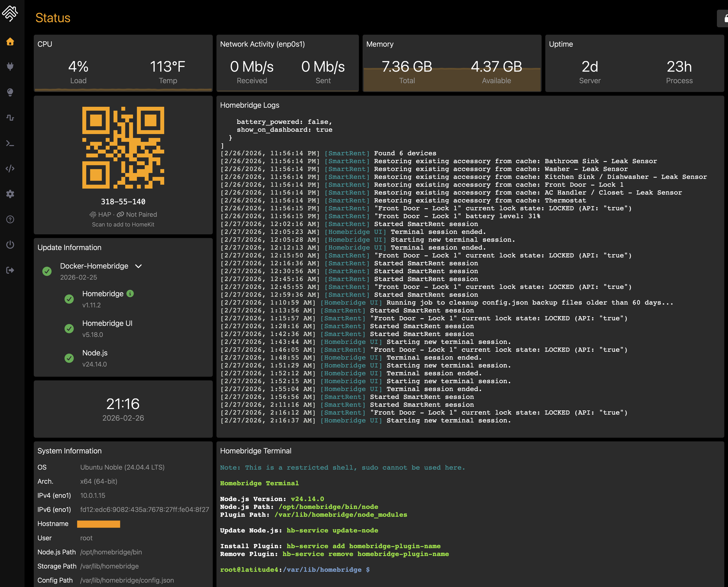
Task: Click the Homebridge v1.11.2 version text
Action: pyautogui.click(x=91, y=305)
